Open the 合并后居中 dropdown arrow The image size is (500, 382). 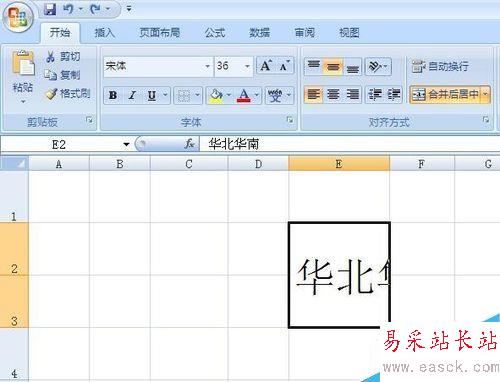pyautogui.click(x=485, y=95)
